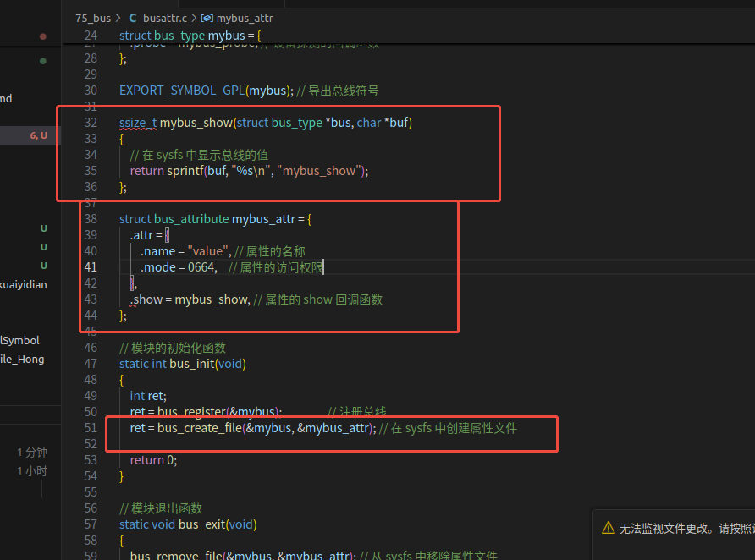Click the first U status marker in sidebar
The width and height of the screenshot is (755, 560).
click(x=44, y=228)
